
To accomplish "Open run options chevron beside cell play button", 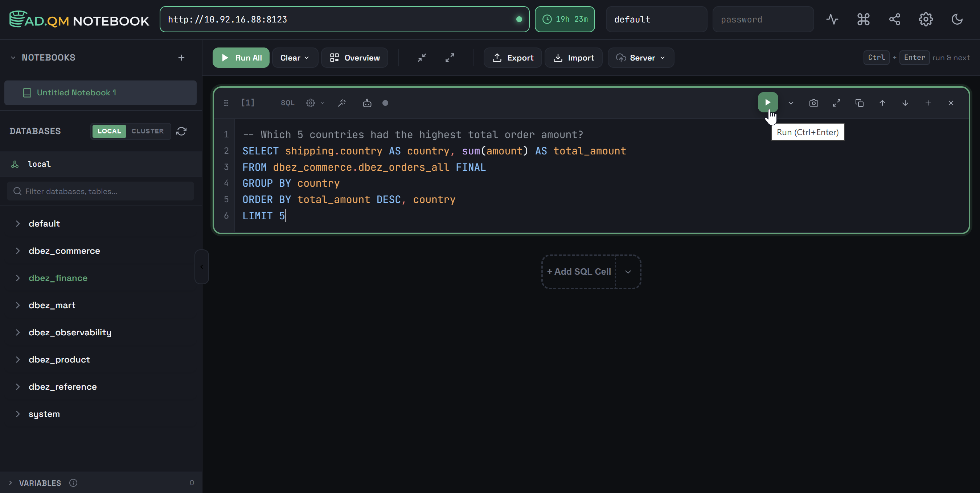I will tap(791, 103).
